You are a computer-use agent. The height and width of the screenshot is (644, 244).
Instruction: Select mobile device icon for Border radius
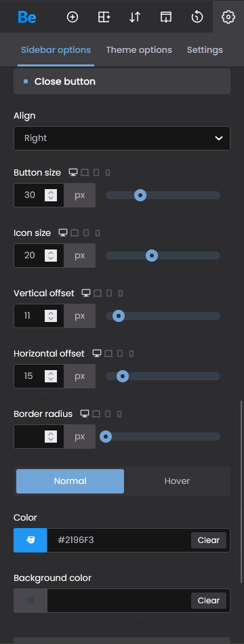tap(119, 414)
